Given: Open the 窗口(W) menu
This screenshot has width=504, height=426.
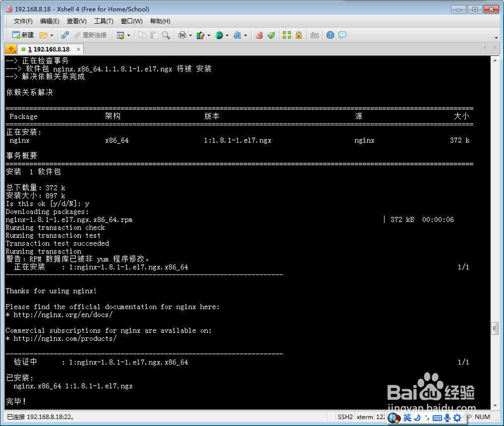Looking at the screenshot, I should coord(132,21).
